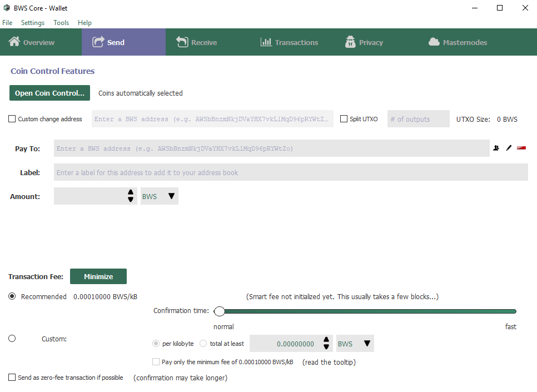
Task: Remove recipient with the red minus icon
Action: [x=521, y=148]
